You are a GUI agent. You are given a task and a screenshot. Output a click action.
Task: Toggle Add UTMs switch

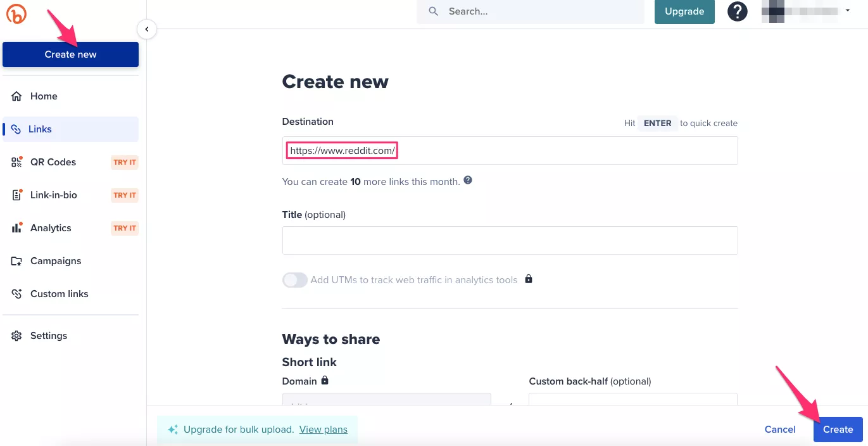click(295, 280)
